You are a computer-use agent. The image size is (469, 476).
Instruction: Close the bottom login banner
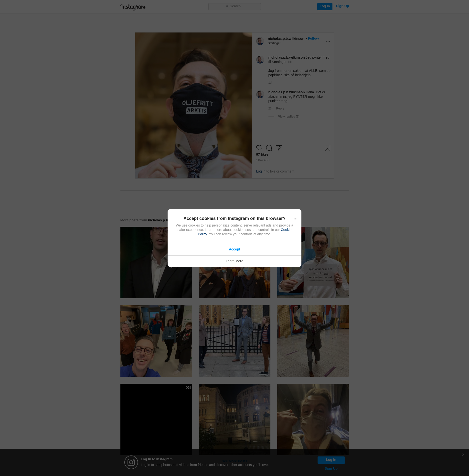click(463, 455)
